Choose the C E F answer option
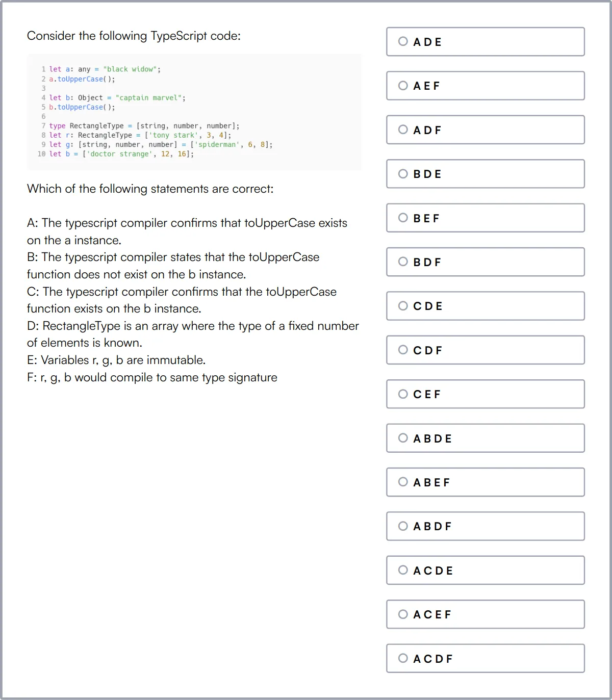The height and width of the screenshot is (700, 612). [485, 394]
